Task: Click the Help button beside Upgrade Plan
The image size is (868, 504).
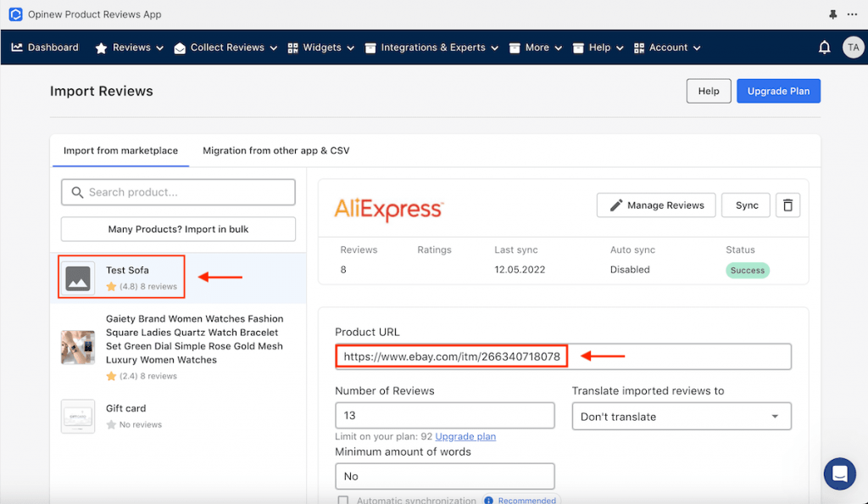Action: [x=709, y=91]
